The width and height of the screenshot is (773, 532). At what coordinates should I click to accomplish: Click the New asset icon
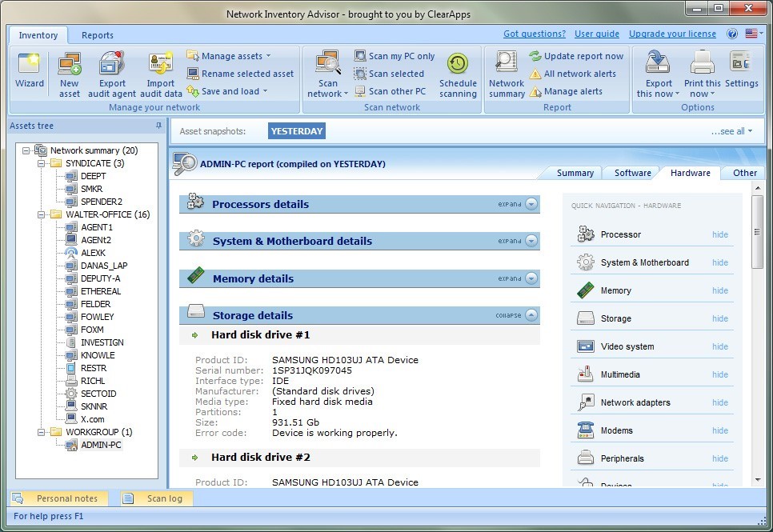coord(69,72)
